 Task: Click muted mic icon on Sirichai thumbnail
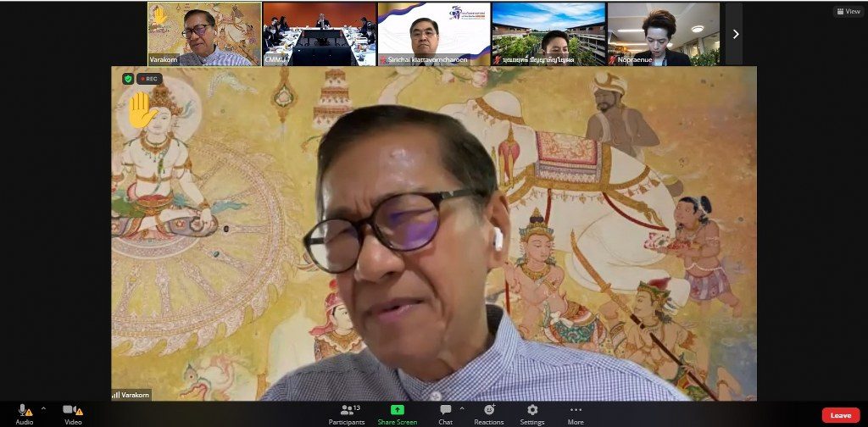pyautogui.click(x=383, y=60)
